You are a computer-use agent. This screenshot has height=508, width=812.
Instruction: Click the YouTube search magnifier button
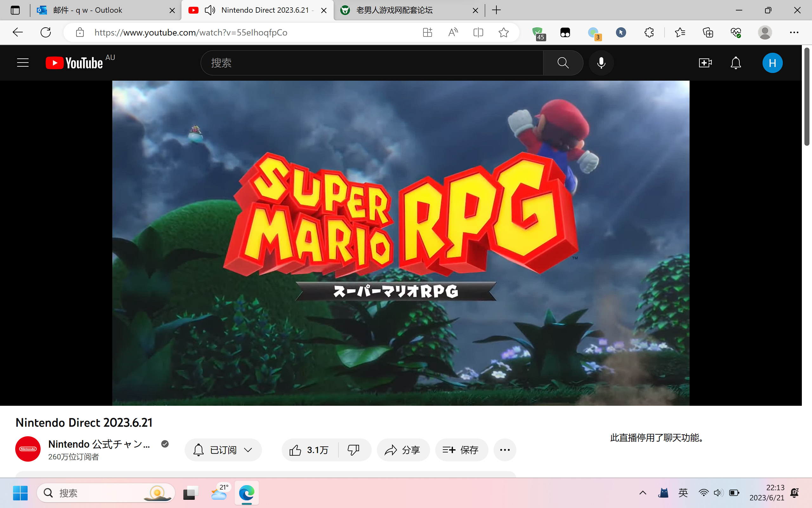coord(563,63)
